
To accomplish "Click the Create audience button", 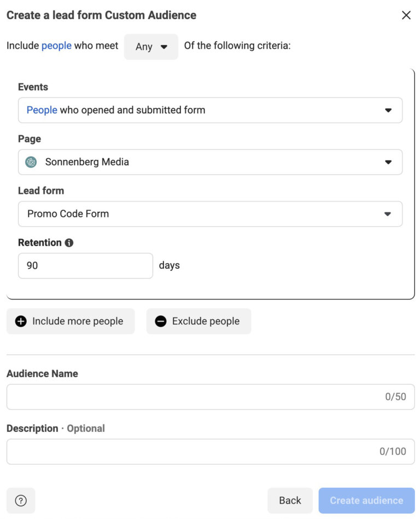I will (x=366, y=500).
